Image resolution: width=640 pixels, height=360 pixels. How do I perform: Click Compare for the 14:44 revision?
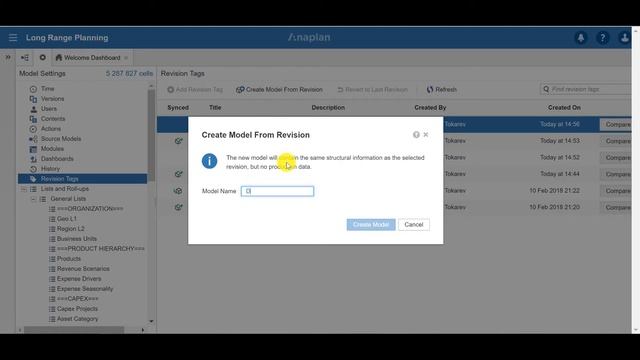point(616,174)
